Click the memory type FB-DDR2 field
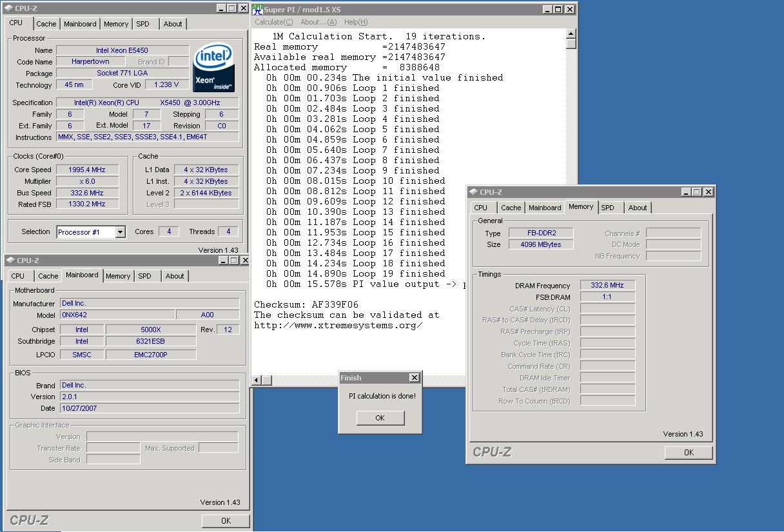The height and width of the screenshot is (532, 784). [x=541, y=233]
